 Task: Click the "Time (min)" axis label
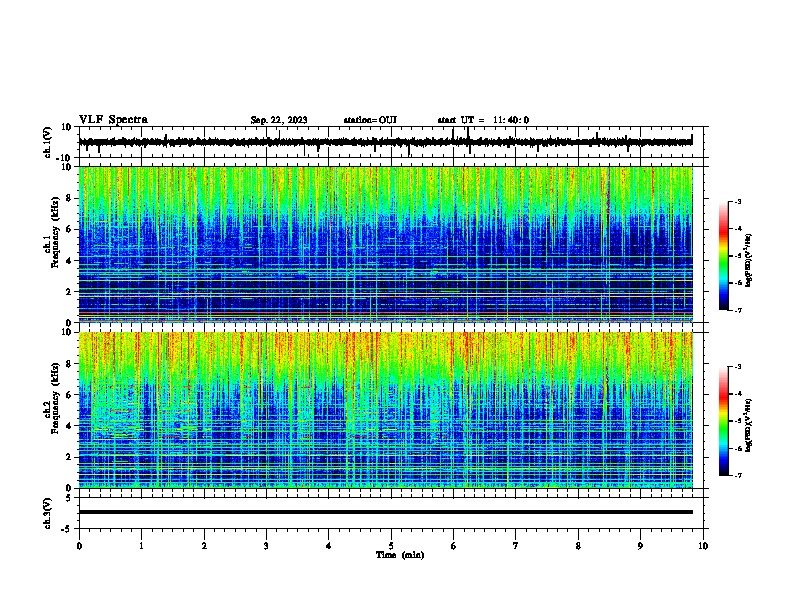tap(400, 555)
